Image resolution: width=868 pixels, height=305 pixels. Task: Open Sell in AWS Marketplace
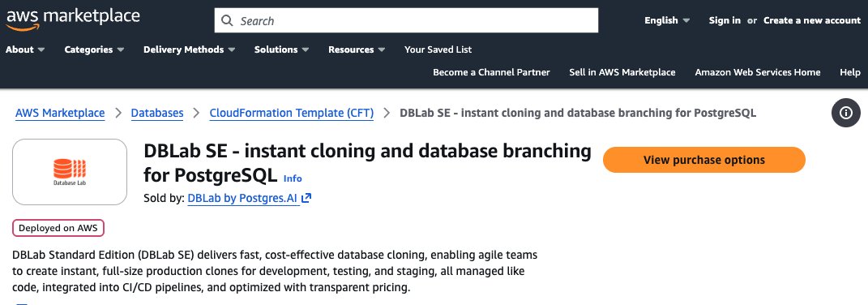coord(622,72)
